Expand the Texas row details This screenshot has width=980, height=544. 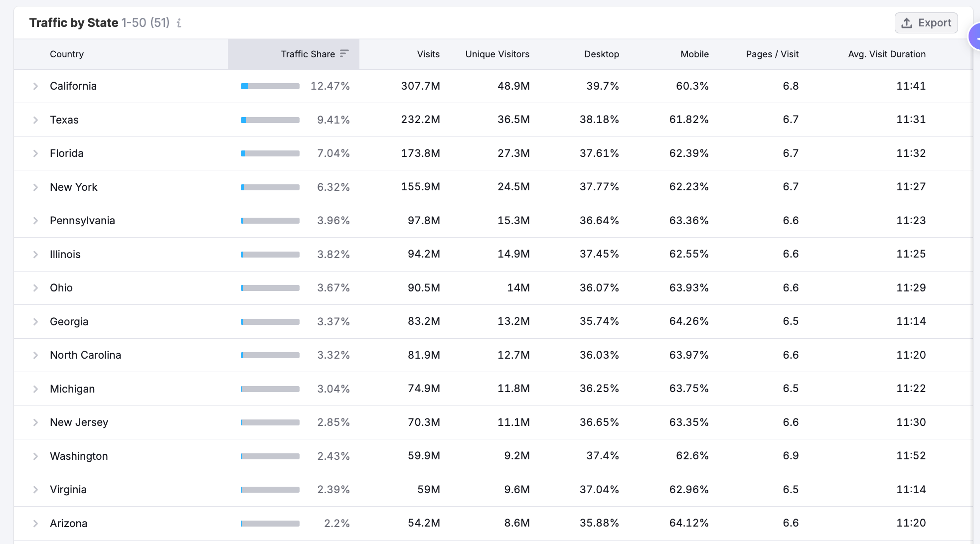click(35, 120)
